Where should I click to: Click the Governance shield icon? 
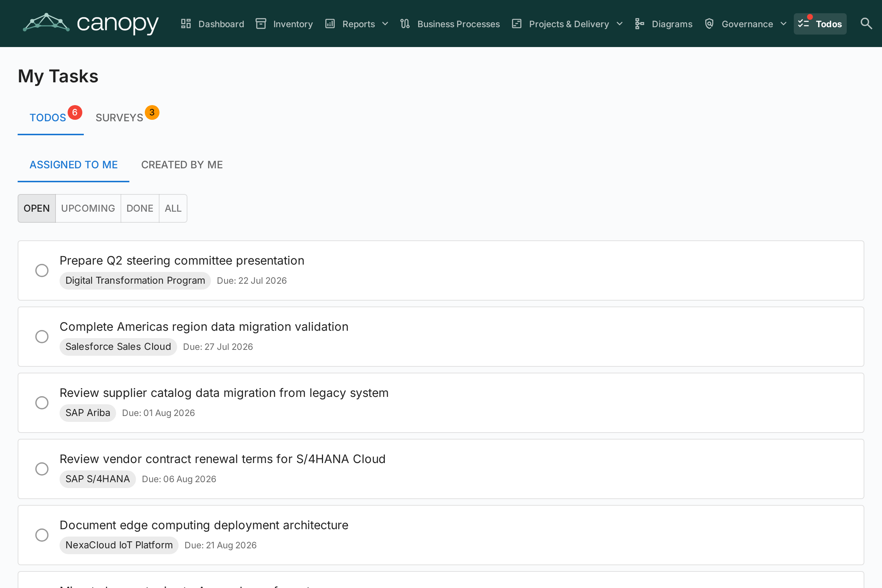[x=709, y=24]
